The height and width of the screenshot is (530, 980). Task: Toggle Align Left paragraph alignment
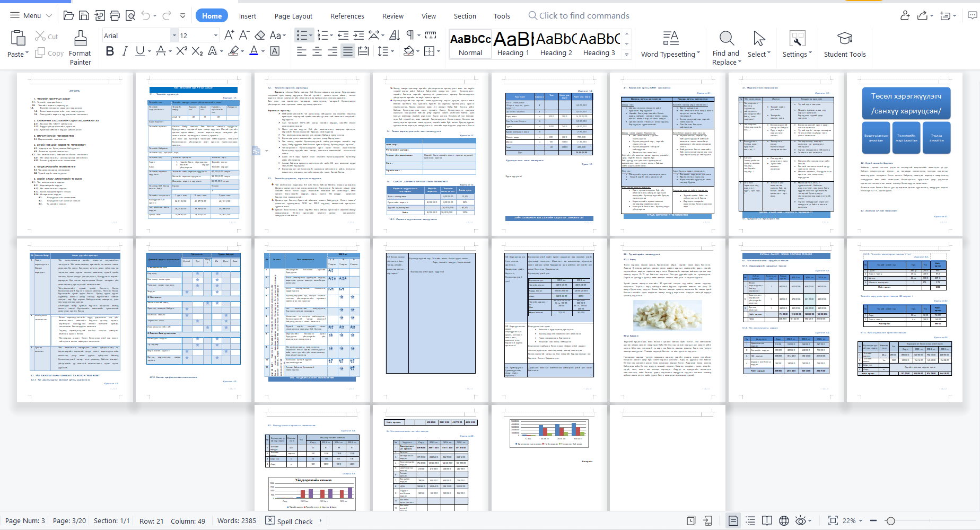click(301, 51)
